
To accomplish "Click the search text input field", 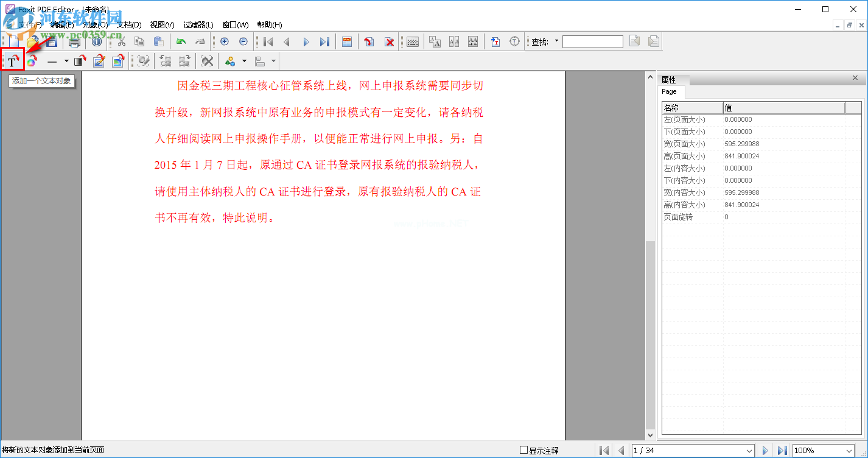I will pos(593,41).
